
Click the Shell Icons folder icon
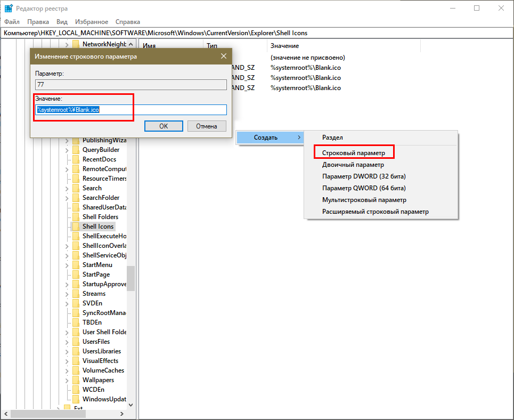click(x=75, y=227)
